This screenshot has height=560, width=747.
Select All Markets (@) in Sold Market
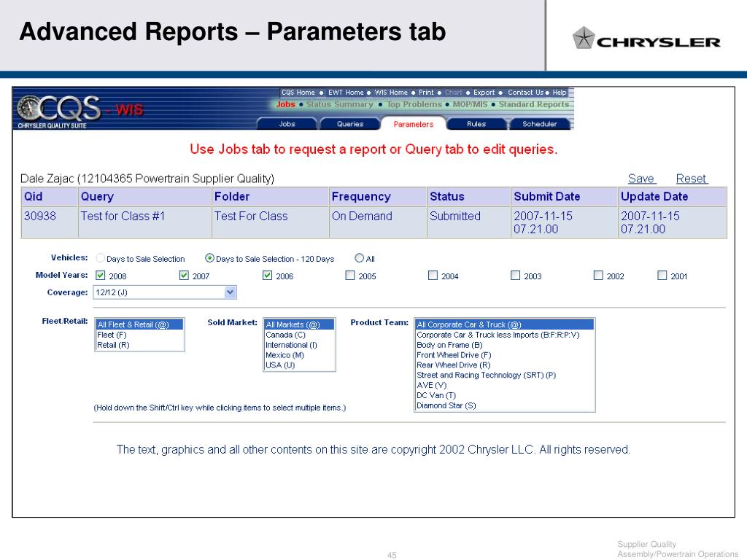299,324
